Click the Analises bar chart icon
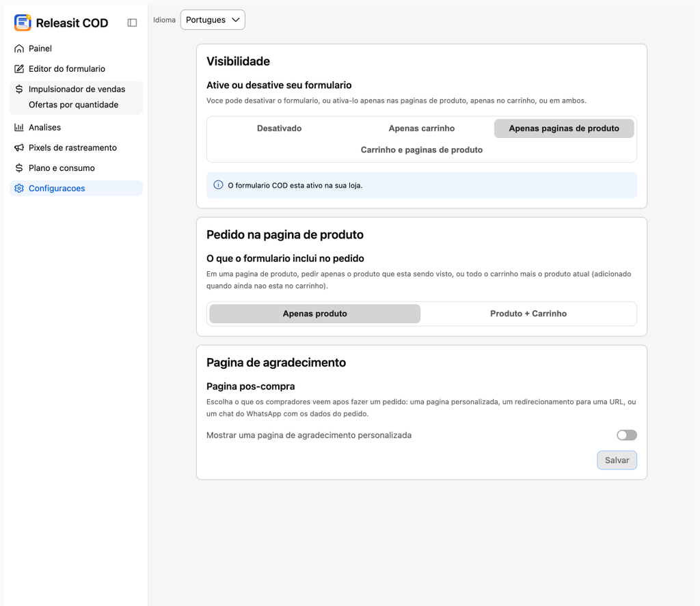The width and height of the screenshot is (700, 606). click(x=18, y=127)
